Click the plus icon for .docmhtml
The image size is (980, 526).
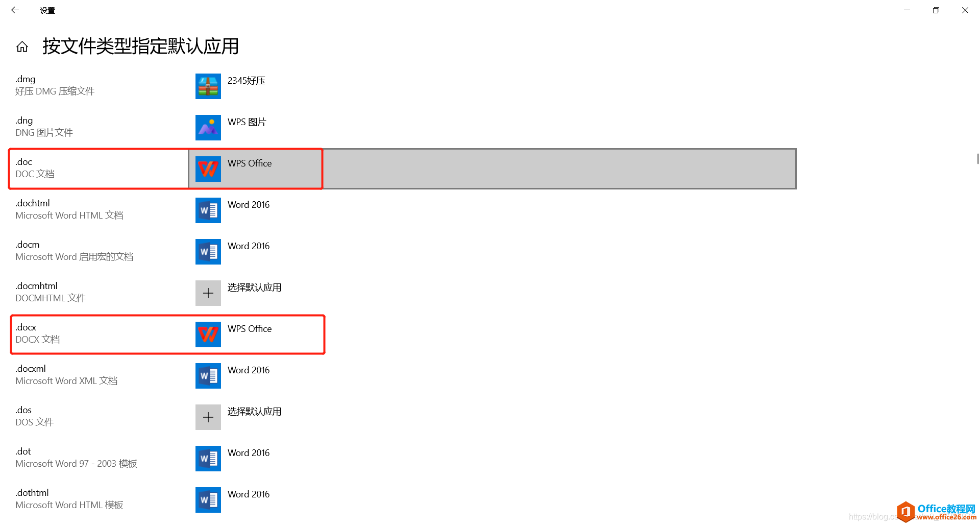coord(208,293)
